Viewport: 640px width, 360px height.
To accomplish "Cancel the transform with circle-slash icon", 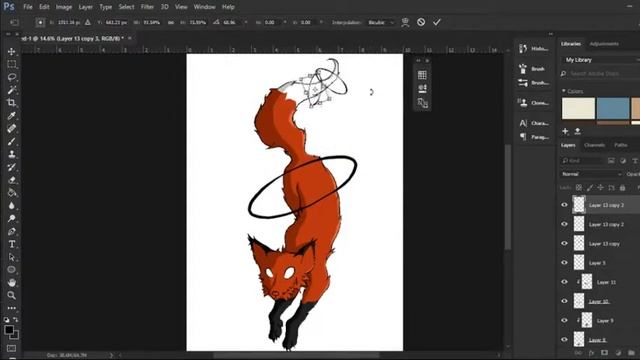I will tap(421, 22).
